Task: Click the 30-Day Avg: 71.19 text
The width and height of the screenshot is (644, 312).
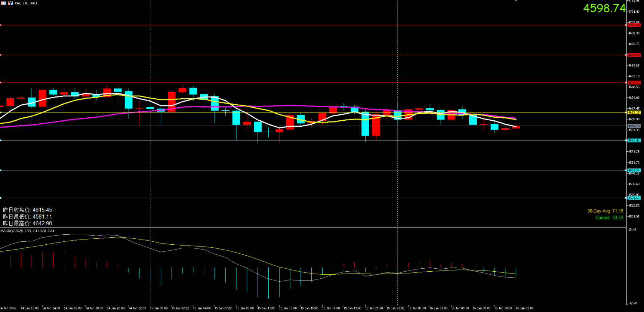Action: pos(605,211)
